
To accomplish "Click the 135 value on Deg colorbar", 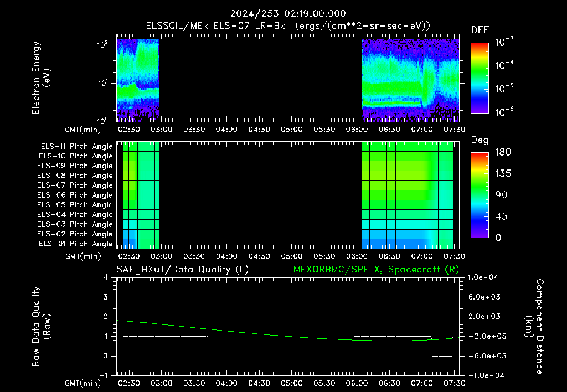I will click(503, 174).
